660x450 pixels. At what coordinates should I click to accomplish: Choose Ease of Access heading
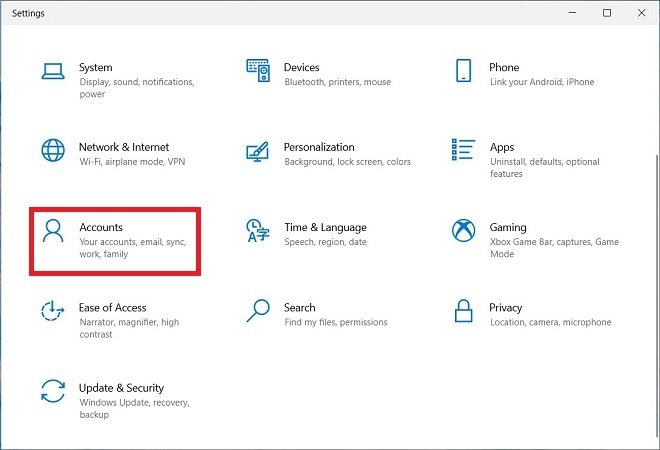point(112,308)
